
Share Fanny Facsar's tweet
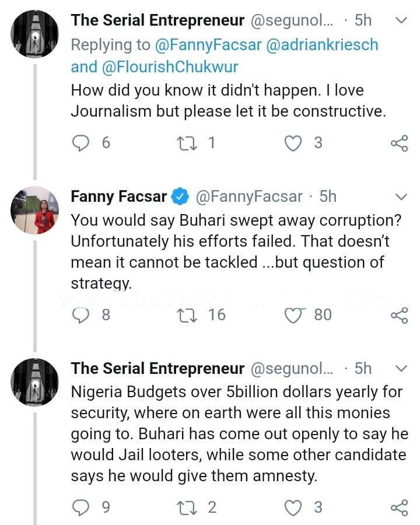398,316
